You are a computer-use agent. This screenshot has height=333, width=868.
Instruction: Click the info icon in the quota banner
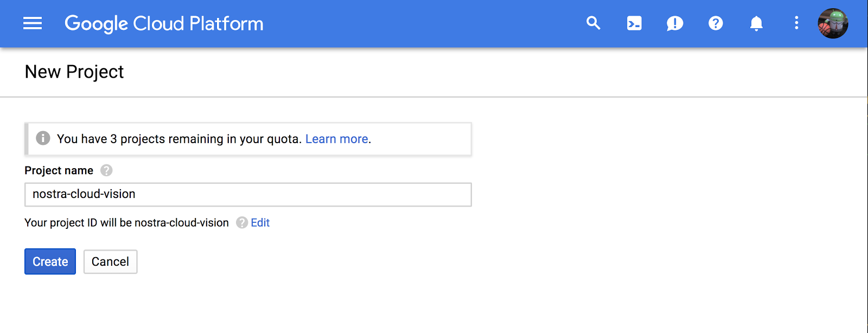tap(43, 138)
